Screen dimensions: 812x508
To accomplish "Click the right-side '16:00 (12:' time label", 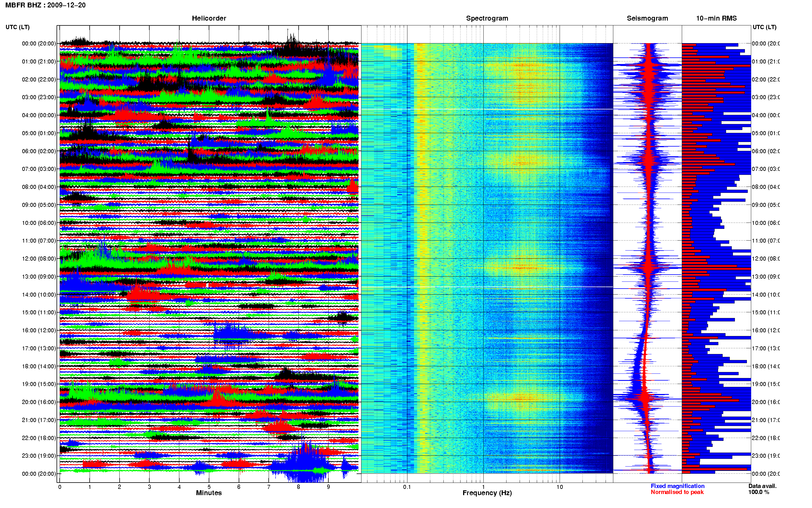I will (x=766, y=330).
